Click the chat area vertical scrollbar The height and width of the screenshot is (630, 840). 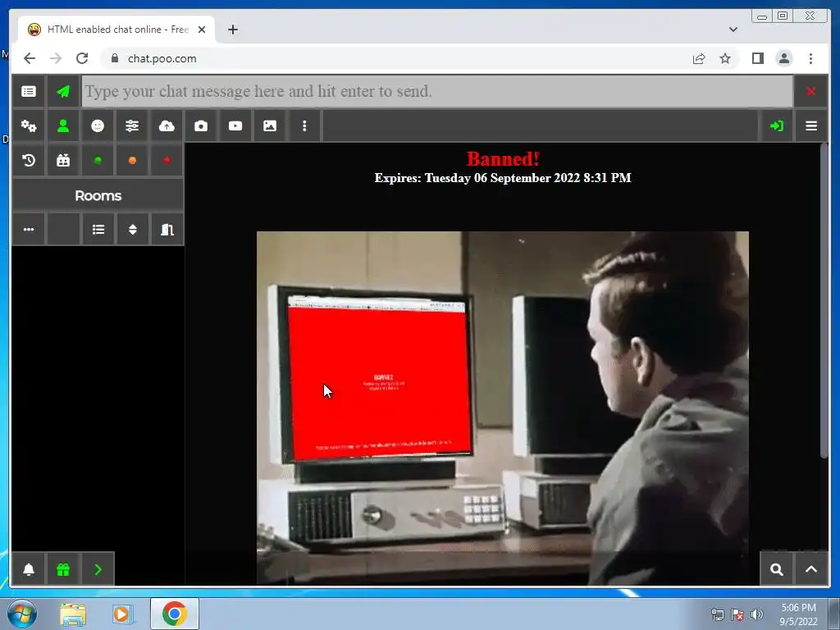(x=824, y=300)
